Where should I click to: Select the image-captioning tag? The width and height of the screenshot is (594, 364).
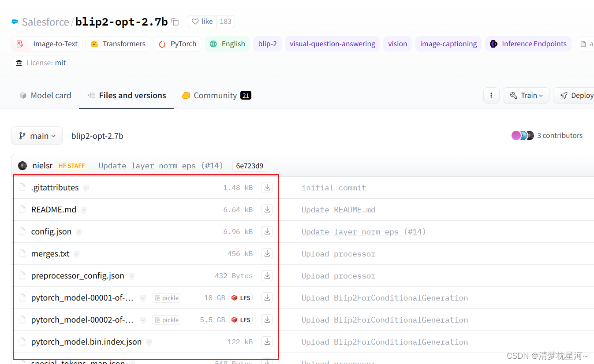click(x=448, y=44)
